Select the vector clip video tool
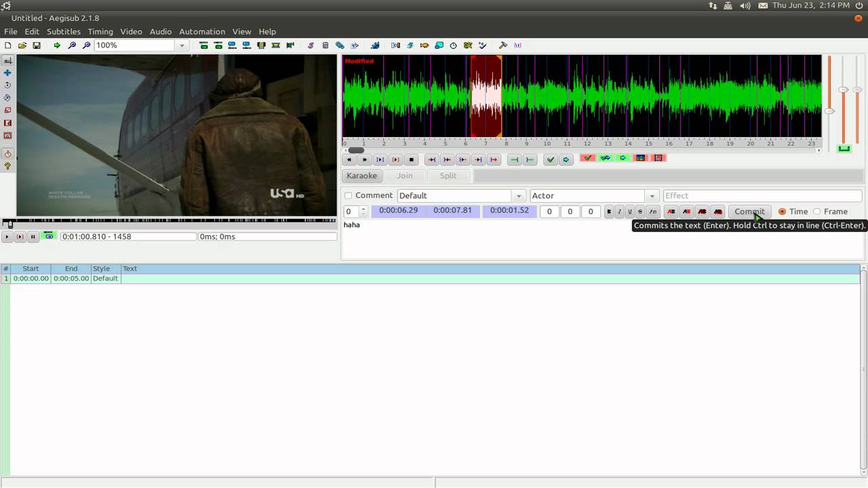Screen dimensions: 868x488 (x=7, y=136)
